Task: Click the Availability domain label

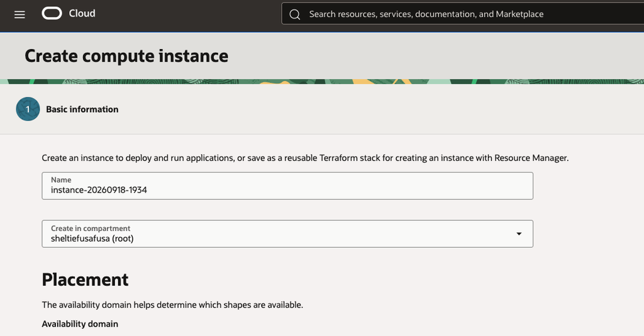Action: pyautogui.click(x=80, y=324)
